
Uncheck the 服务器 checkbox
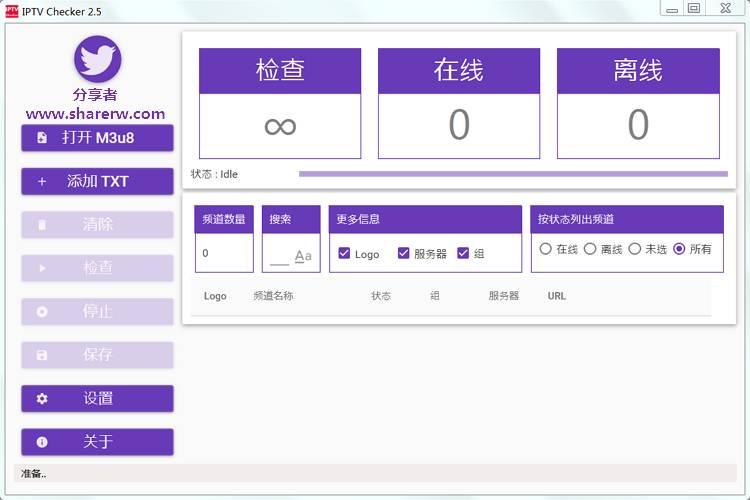point(403,253)
